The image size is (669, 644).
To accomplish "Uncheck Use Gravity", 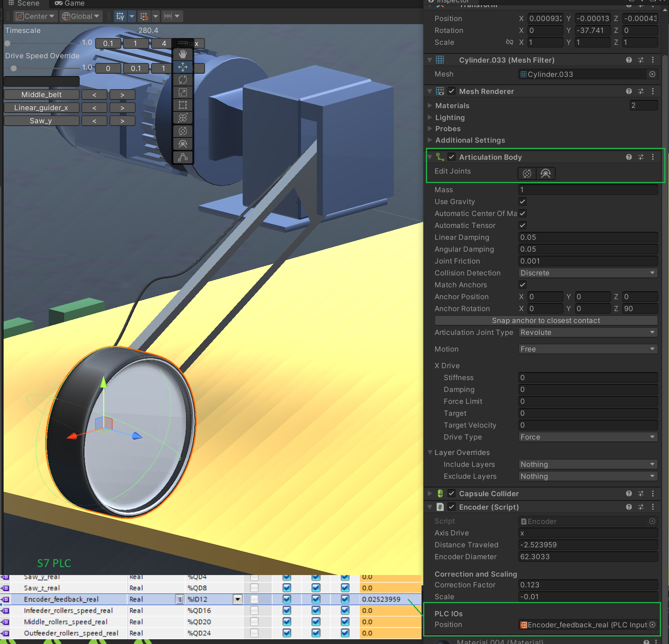I will (x=523, y=201).
